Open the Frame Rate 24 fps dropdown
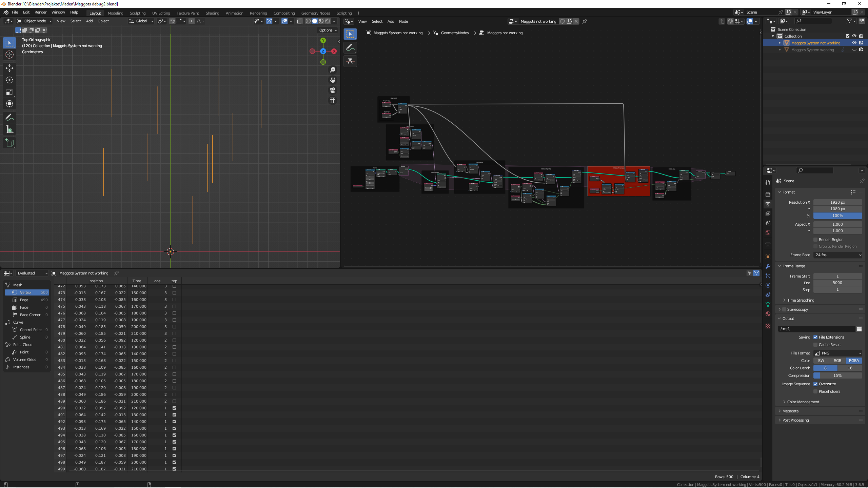 pyautogui.click(x=838, y=255)
